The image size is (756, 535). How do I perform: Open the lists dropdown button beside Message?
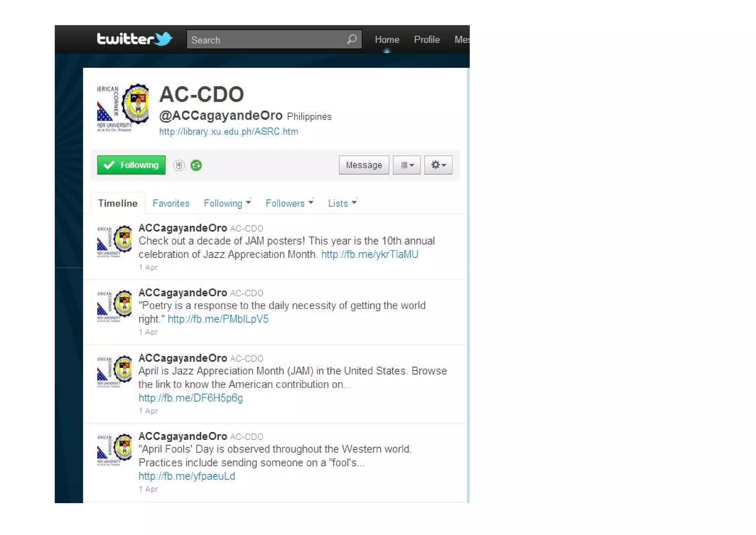point(407,165)
